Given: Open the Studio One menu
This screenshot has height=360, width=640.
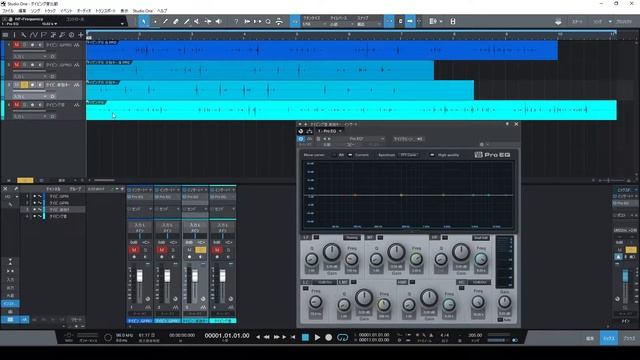Looking at the screenshot, I should point(142,11).
